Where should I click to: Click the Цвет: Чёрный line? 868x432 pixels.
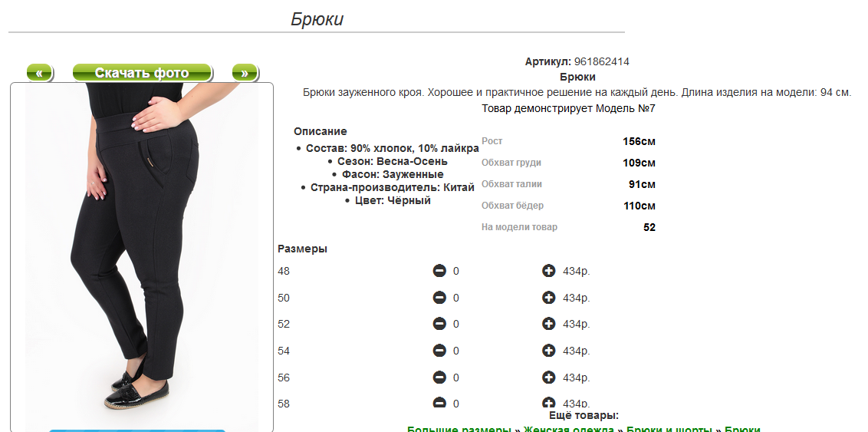coord(392,200)
